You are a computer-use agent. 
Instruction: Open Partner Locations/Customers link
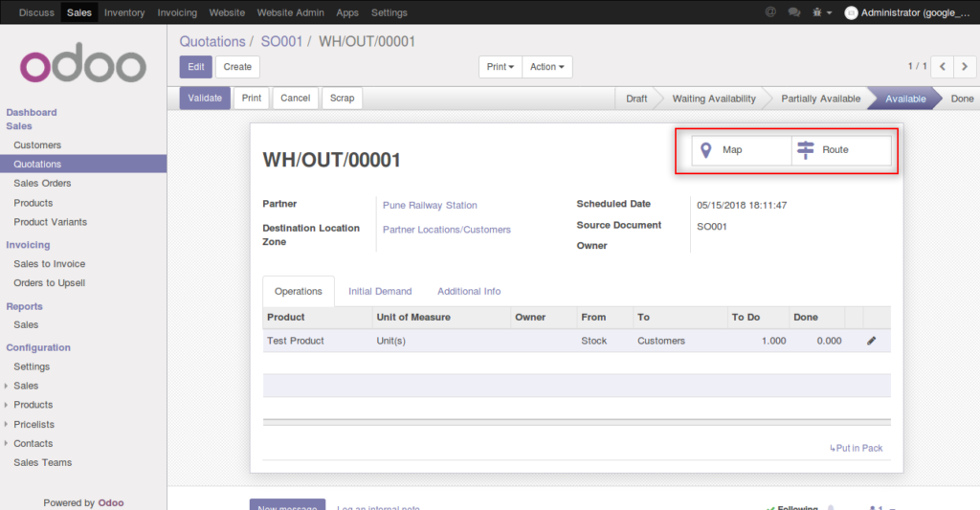coord(447,230)
